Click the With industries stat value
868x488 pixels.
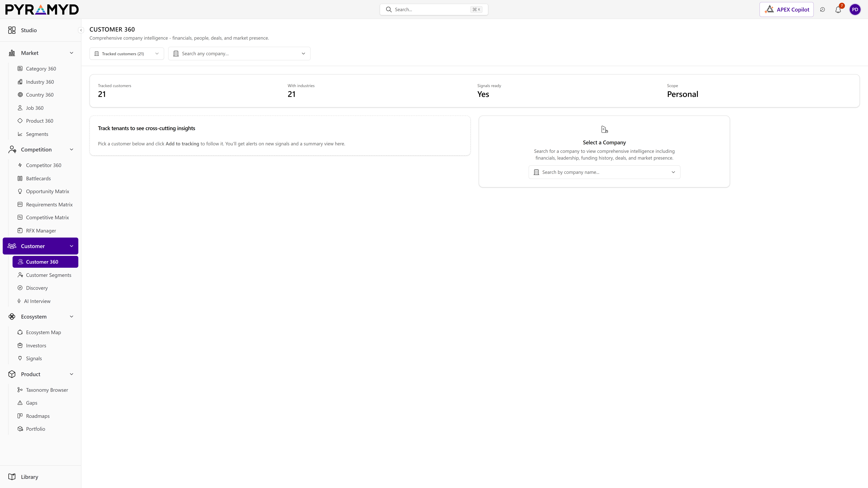[291, 94]
